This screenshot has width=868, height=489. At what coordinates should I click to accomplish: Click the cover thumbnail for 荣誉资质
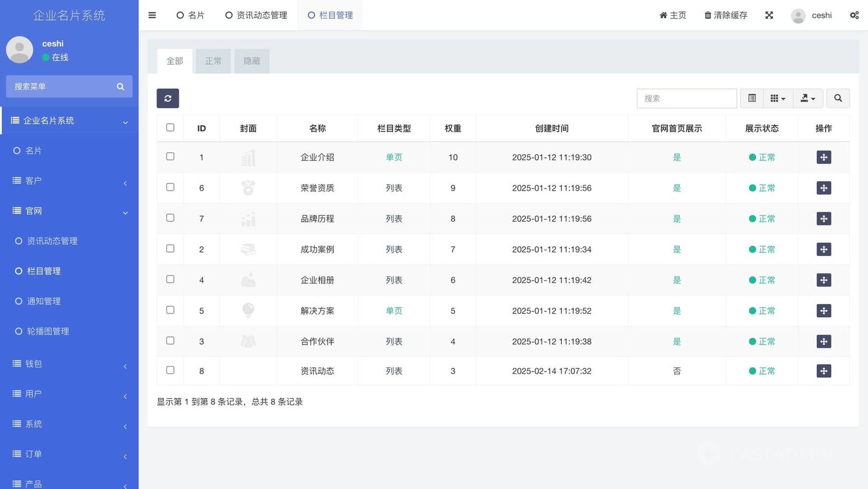pos(248,188)
